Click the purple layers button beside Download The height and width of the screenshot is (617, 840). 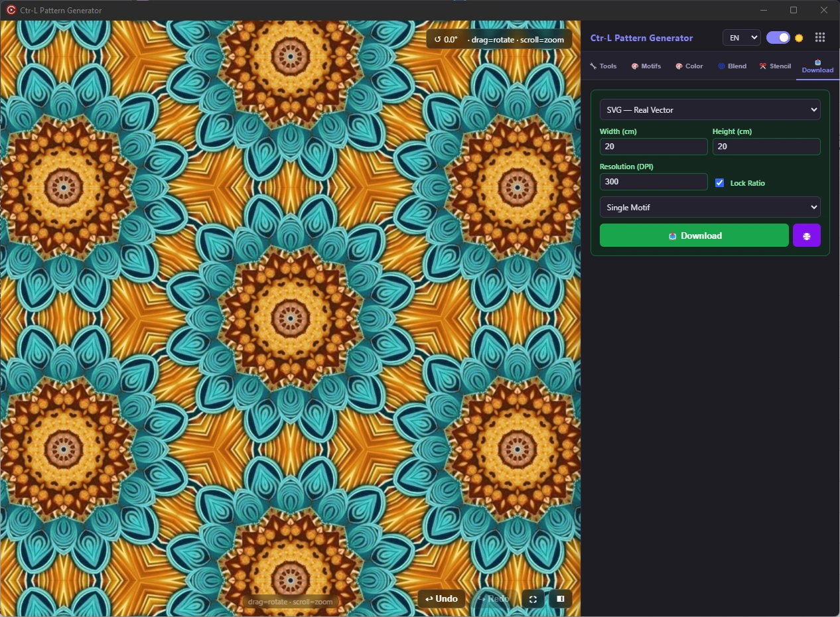807,236
